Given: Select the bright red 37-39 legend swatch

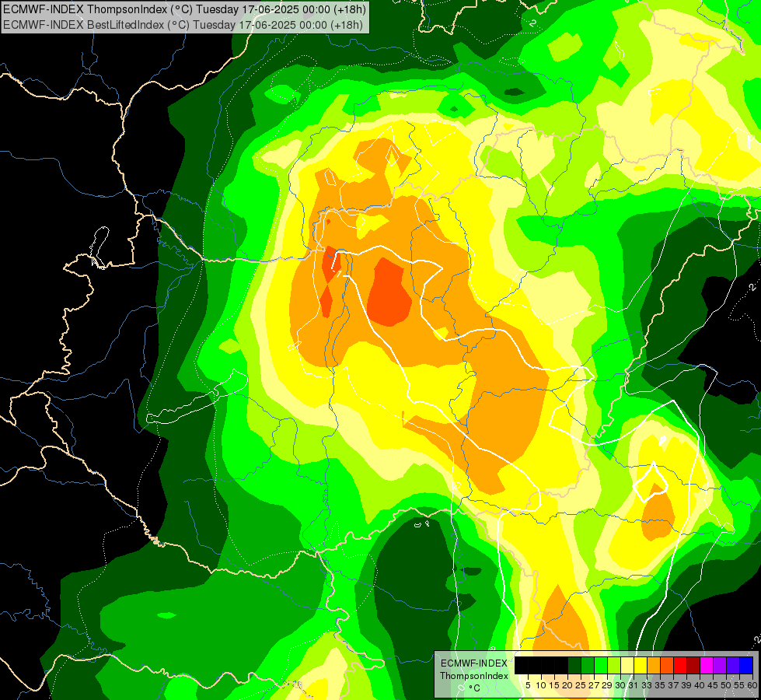Looking at the screenshot, I should [680, 665].
